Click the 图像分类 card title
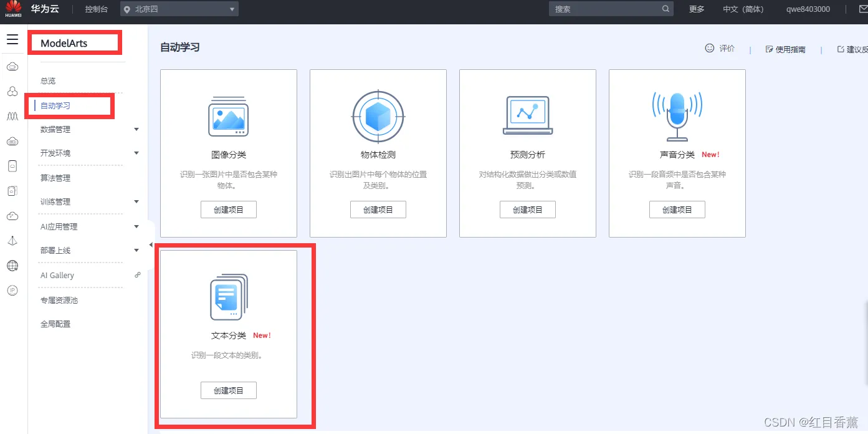This screenshot has height=434, width=868. [x=229, y=154]
